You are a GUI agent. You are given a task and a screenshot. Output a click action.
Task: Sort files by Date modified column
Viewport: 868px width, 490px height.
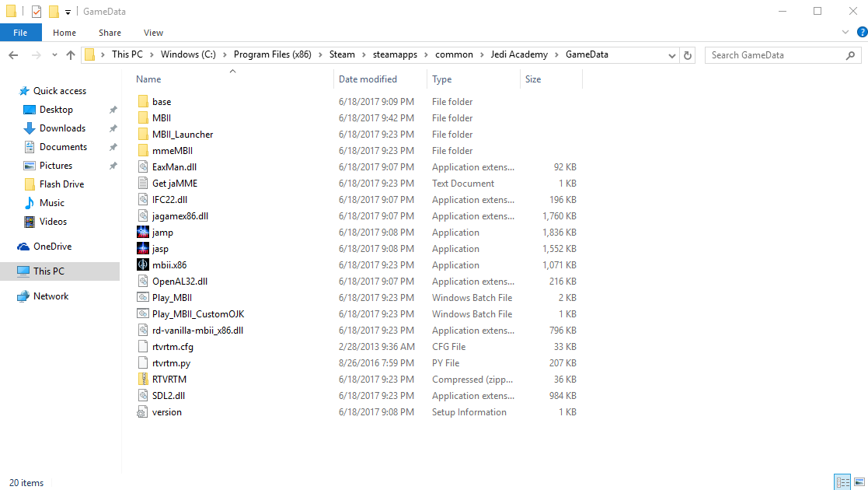(368, 79)
